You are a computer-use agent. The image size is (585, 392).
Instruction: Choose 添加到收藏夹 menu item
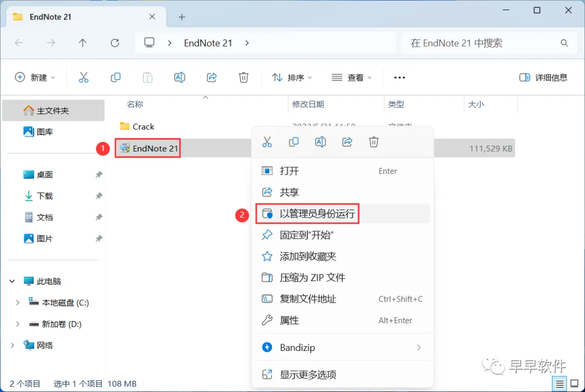(x=342, y=256)
